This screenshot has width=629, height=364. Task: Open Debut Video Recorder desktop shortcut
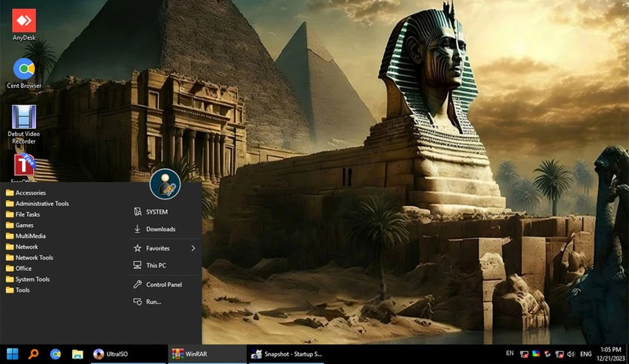pos(24,118)
